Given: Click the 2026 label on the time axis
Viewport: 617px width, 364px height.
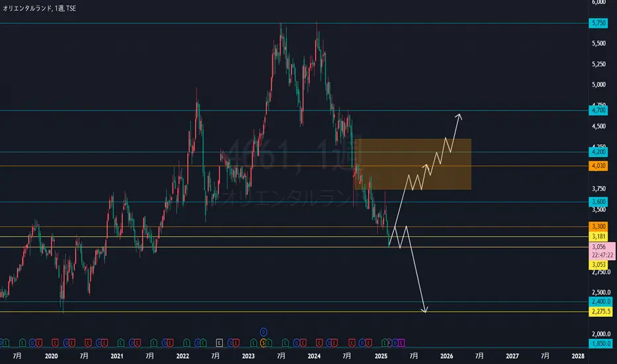Looking at the screenshot, I should click(x=447, y=356).
